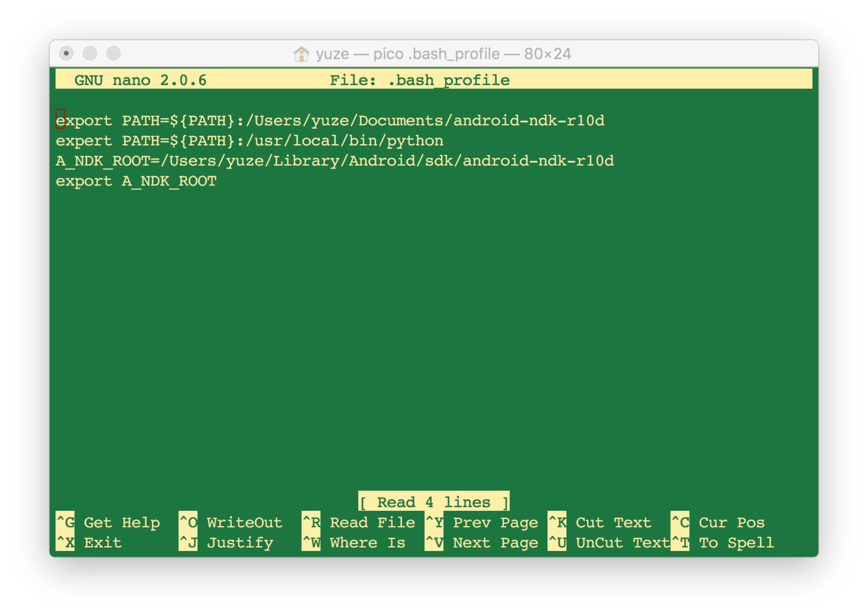
Task: Place cursor on the first export PATH line
Action: point(330,121)
